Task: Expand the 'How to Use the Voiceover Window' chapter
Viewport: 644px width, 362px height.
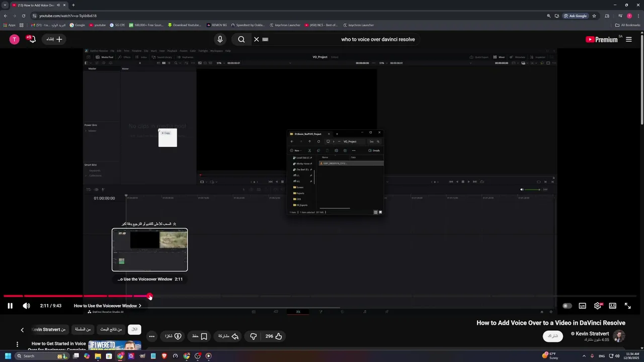Action: point(108,306)
